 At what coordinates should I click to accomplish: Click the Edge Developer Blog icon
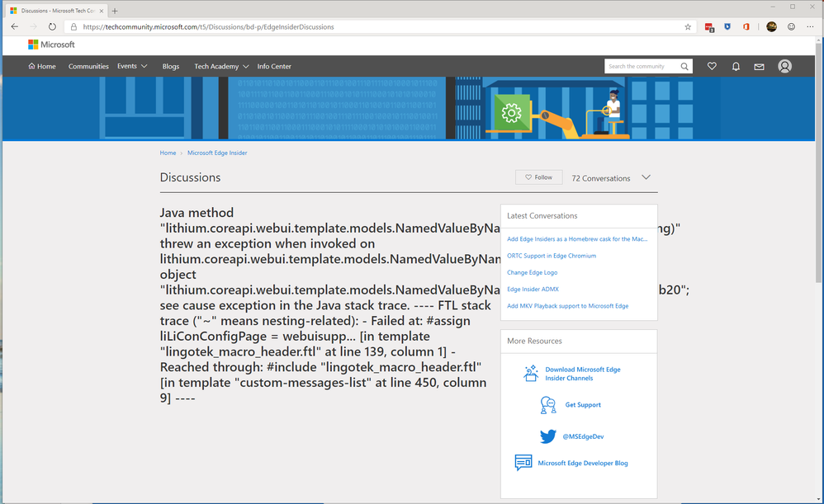pyautogui.click(x=523, y=463)
